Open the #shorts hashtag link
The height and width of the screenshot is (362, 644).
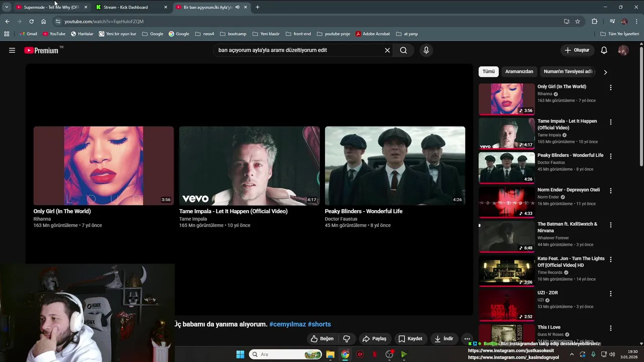(x=319, y=324)
